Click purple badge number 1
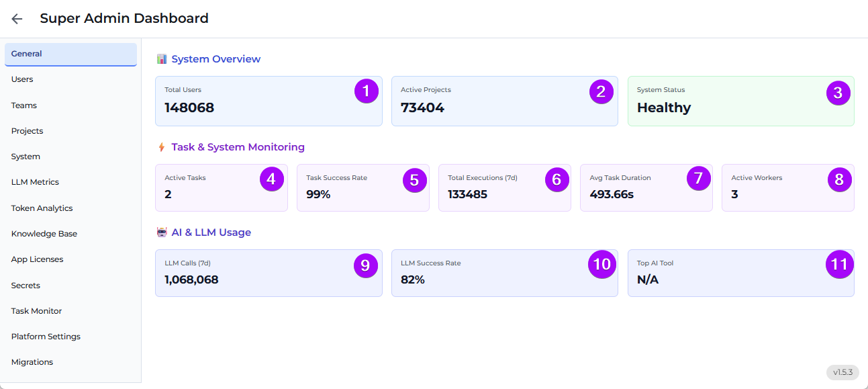 tap(367, 91)
